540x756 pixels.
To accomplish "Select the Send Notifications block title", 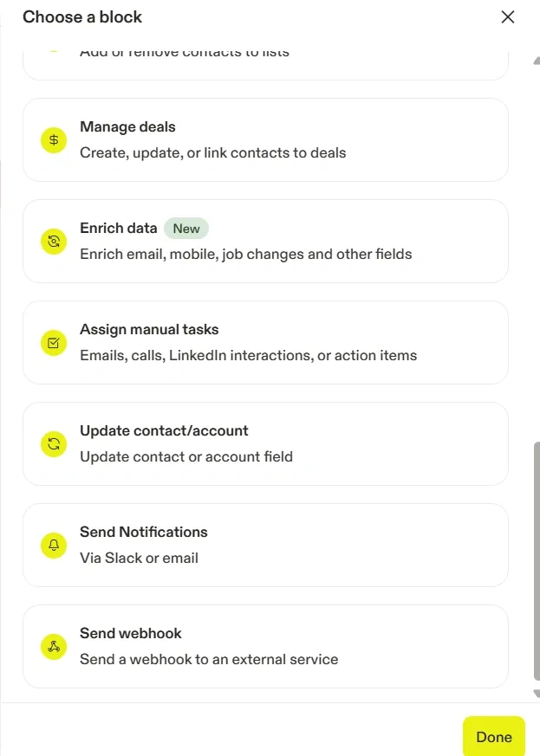I will [x=144, y=533].
